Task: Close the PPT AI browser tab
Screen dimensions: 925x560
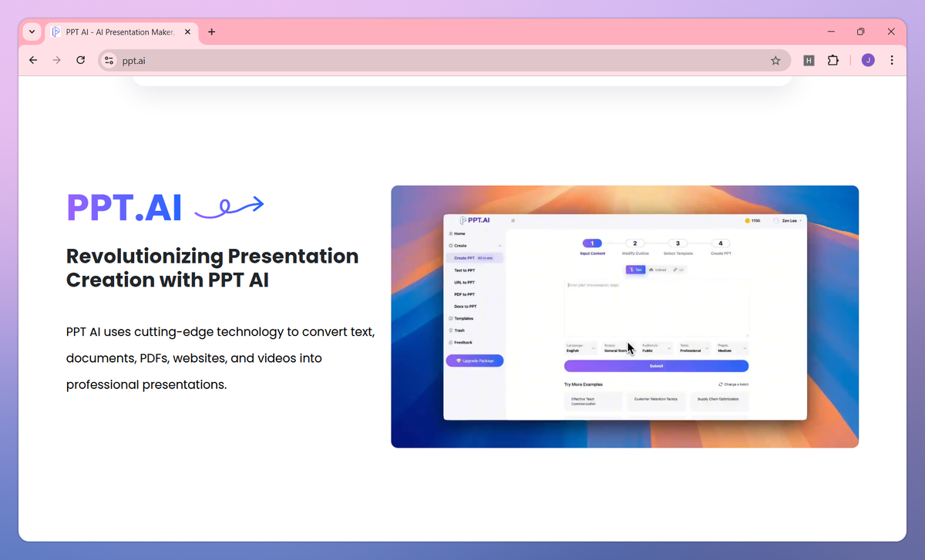Action: coord(187,32)
